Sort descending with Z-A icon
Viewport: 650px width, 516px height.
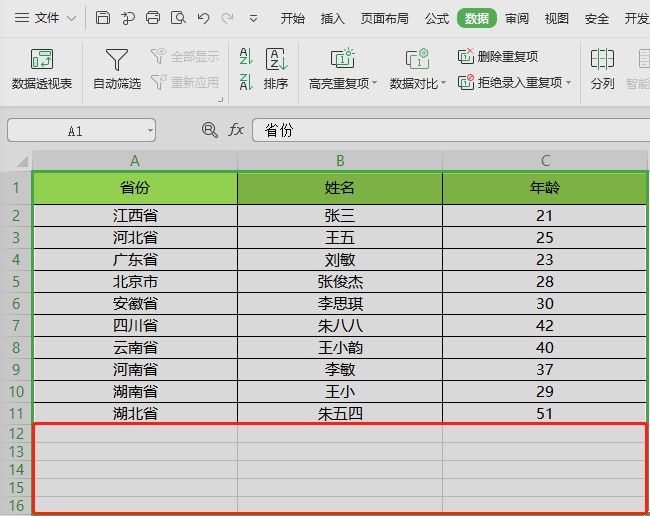tap(246, 82)
